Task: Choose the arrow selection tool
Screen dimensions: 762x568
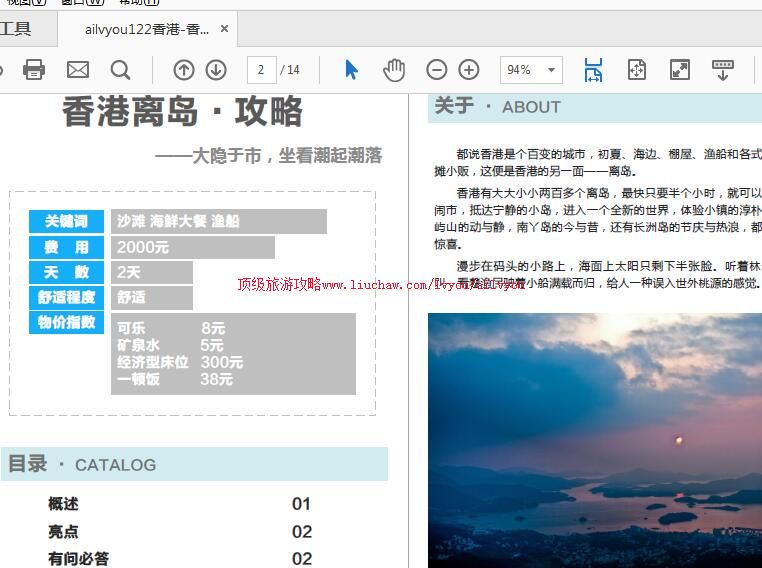Action: [351, 69]
